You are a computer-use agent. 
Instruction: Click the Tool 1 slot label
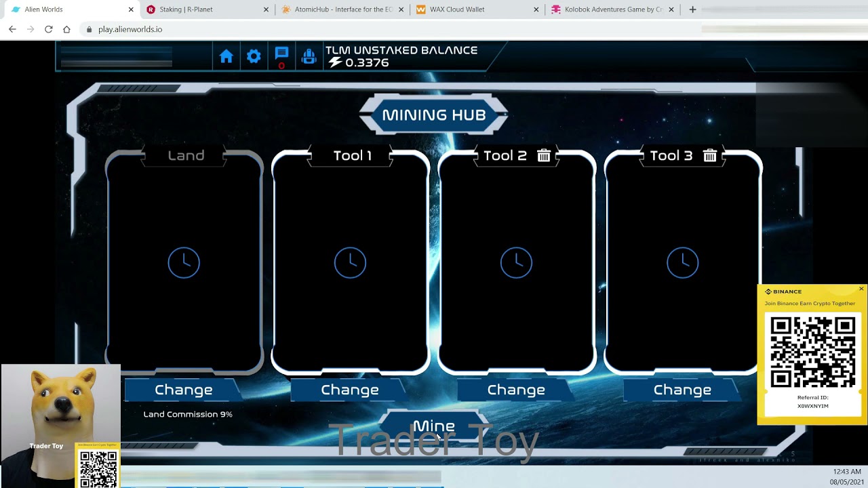(x=353, y=156)
